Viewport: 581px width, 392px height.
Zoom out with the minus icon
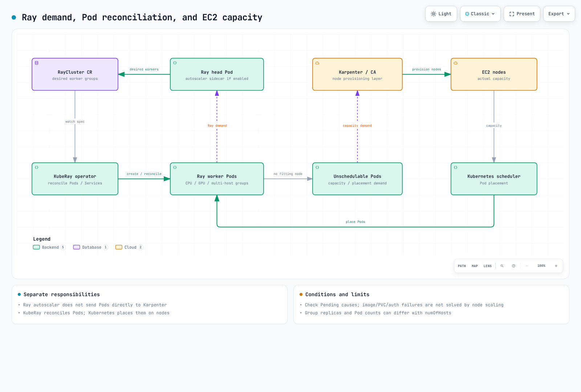pos(527,266)
